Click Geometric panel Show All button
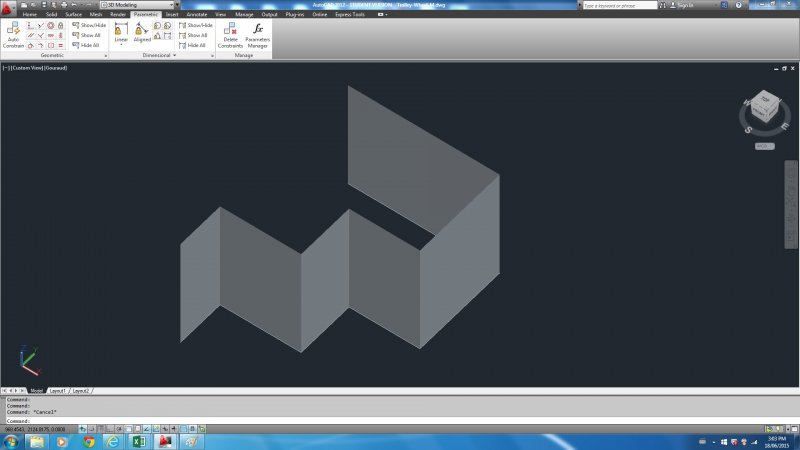The height and width of the screenshot is (450, 800). (x=87, y=35)
